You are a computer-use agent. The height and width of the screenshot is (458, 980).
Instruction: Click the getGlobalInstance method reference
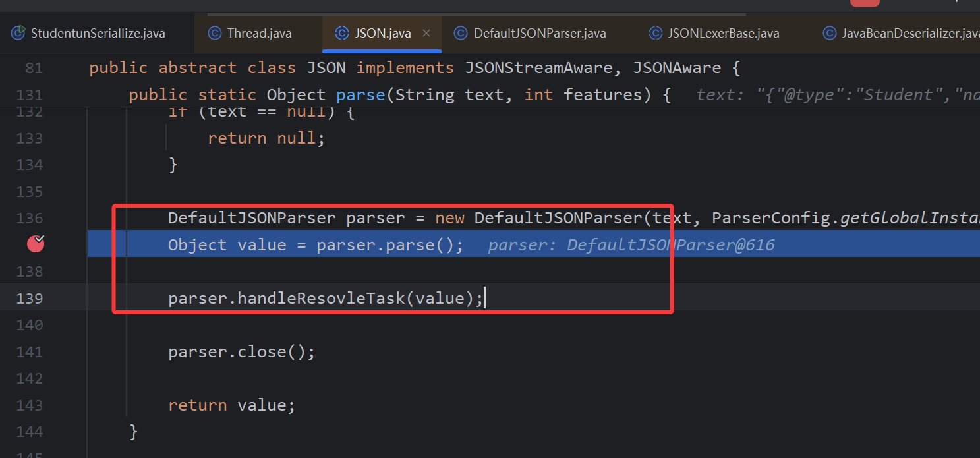(x=909, y=218)
